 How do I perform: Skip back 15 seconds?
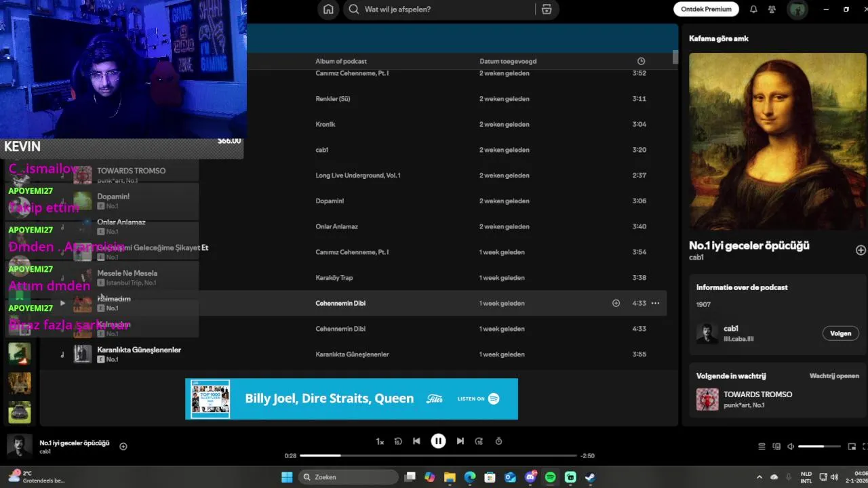click(x=398, y=441)
